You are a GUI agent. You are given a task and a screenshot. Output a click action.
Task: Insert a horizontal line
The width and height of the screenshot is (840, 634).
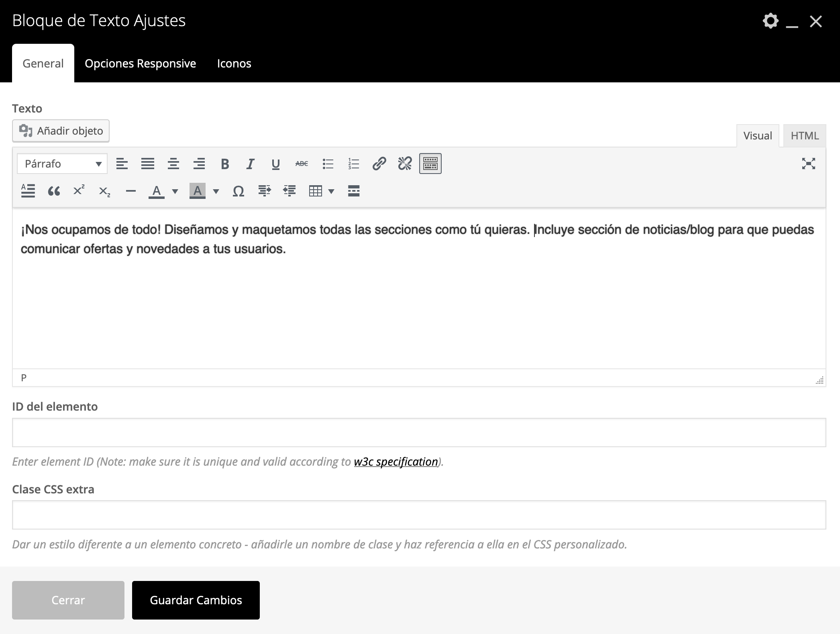[130, 191]
